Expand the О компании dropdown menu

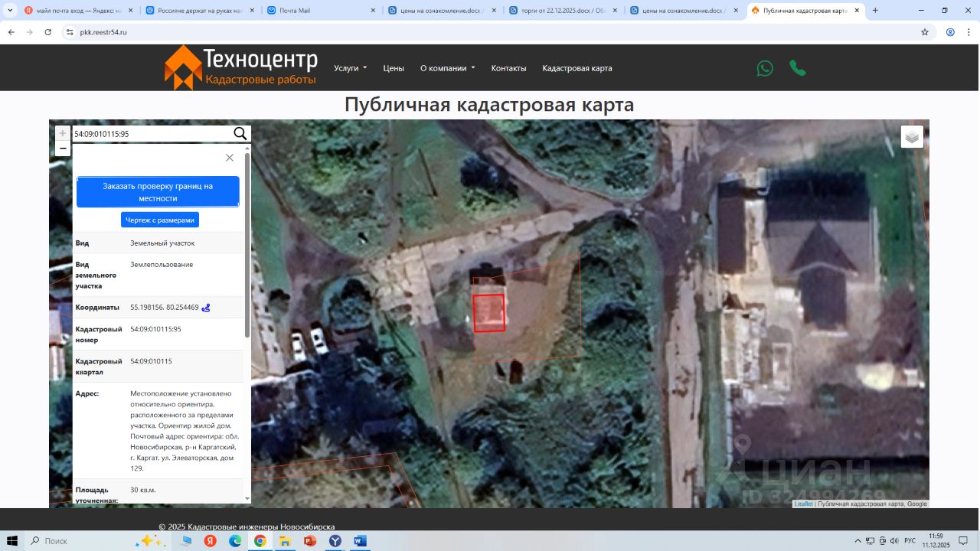coord(448,68)
